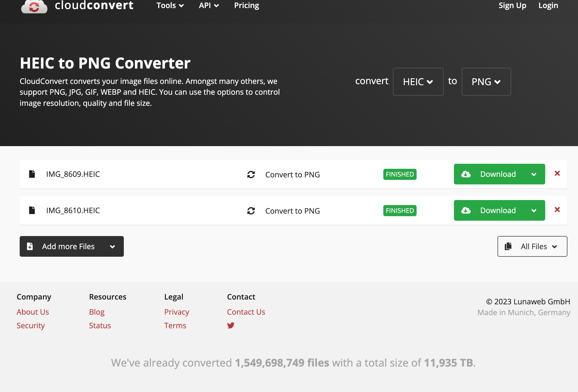Click the file icon beside IMG_8609.HEIC
This screenshot has width=578, height=392.
click(x=32, y=174)
